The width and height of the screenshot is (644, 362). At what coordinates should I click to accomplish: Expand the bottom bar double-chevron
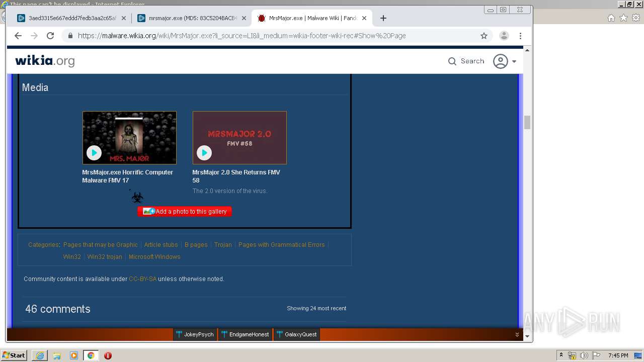tap(517, 334)
